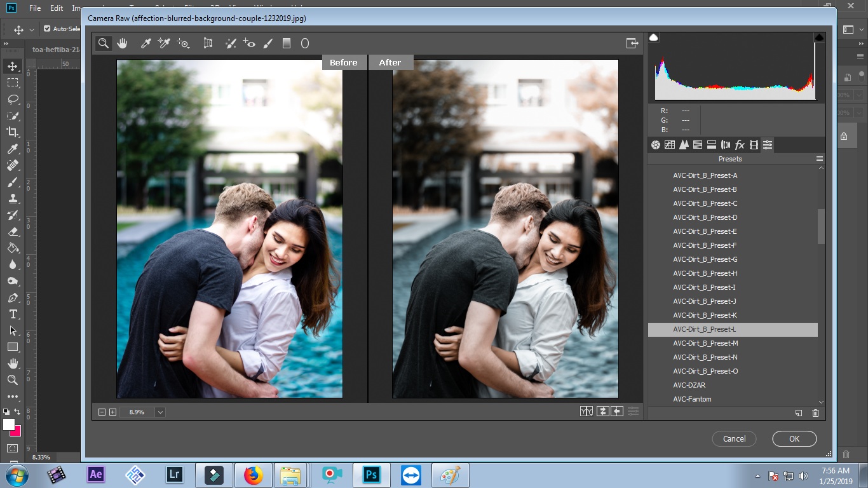
Task: Click the foreground color swatch
Action: 9,424
